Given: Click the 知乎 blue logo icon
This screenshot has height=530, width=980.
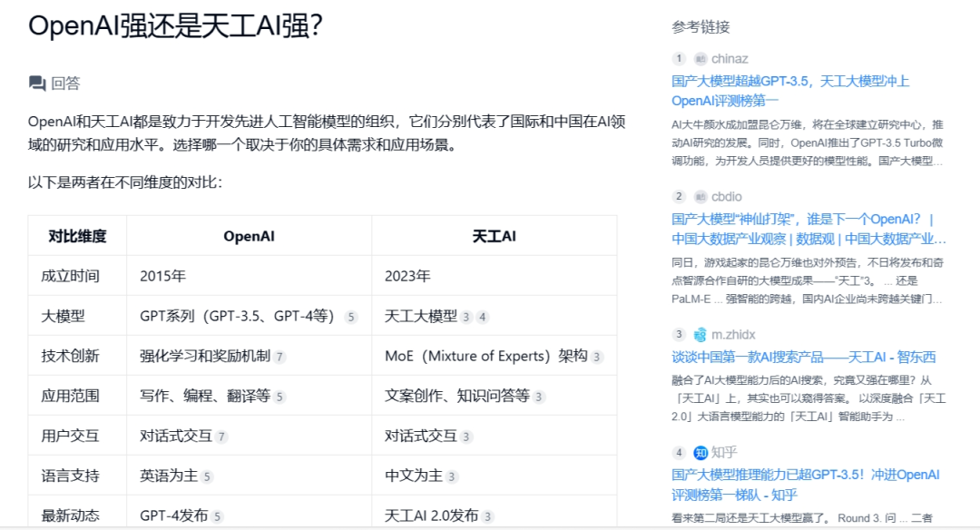Looking at the screenshot, I should coord(701,453).
